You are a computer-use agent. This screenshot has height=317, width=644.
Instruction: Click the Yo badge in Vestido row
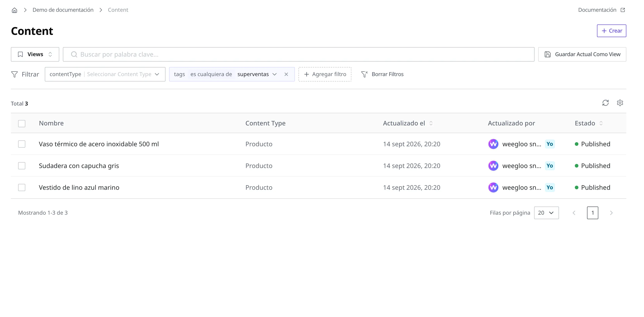click(550, 187)
